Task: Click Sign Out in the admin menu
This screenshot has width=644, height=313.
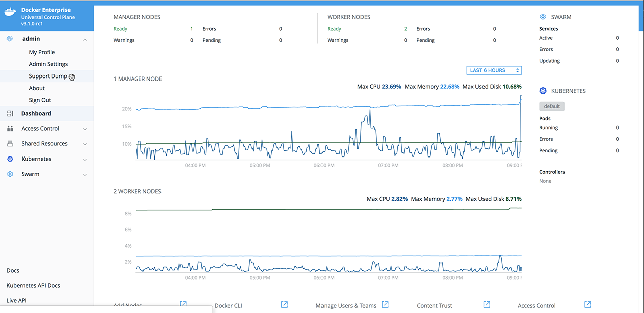Action: 40,100
